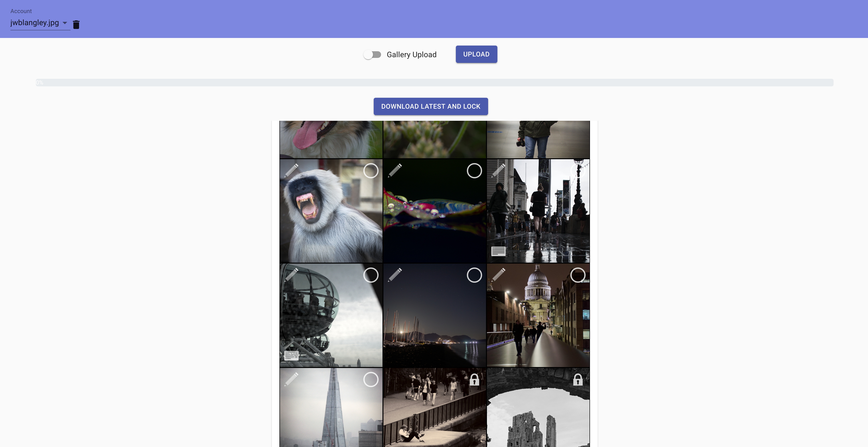Edit the London Eye capsule photo
Screen dimensions: 868x447
point(292,275)
